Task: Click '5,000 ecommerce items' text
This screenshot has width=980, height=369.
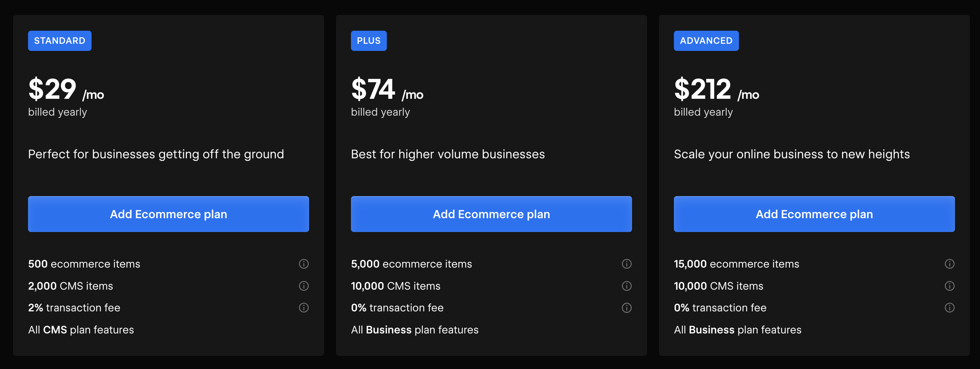Action: tap(411, 264)
